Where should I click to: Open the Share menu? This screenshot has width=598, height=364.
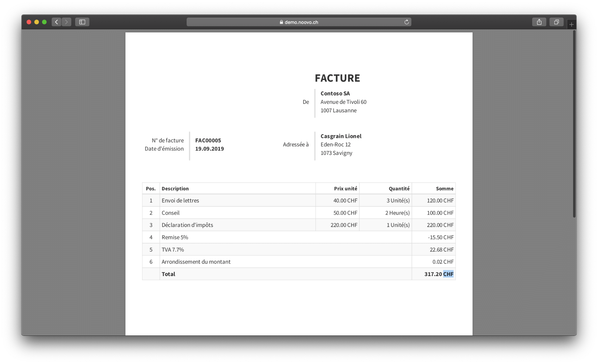[x=539, y=22]
